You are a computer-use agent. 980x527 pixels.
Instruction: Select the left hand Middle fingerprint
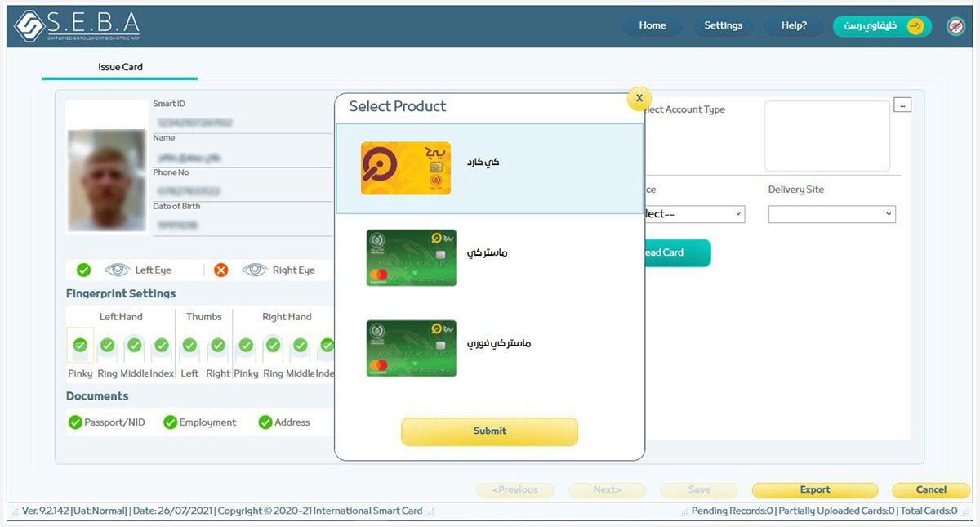pyautogui.click(x=134, y=346)
